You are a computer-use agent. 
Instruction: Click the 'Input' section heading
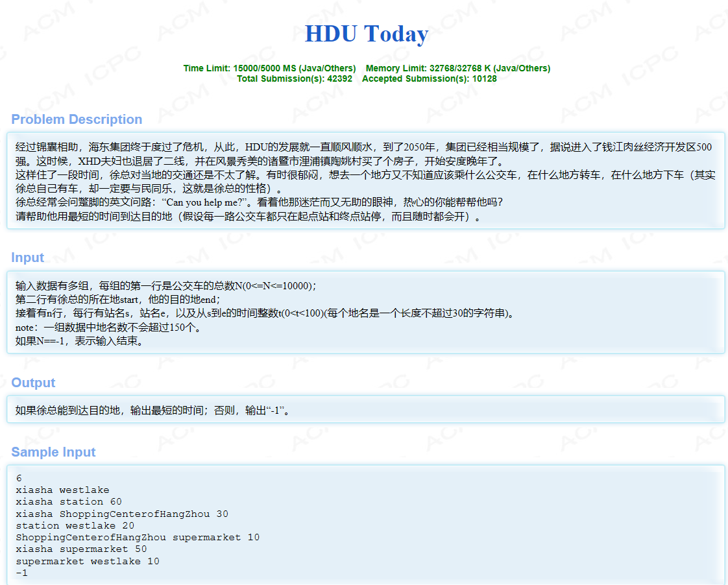(x=27, y=257)
